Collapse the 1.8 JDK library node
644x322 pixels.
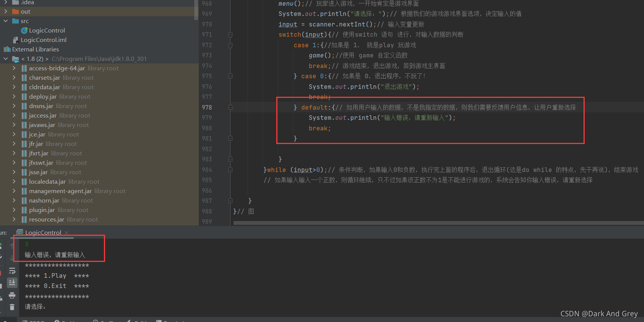(x=6, y=59)
